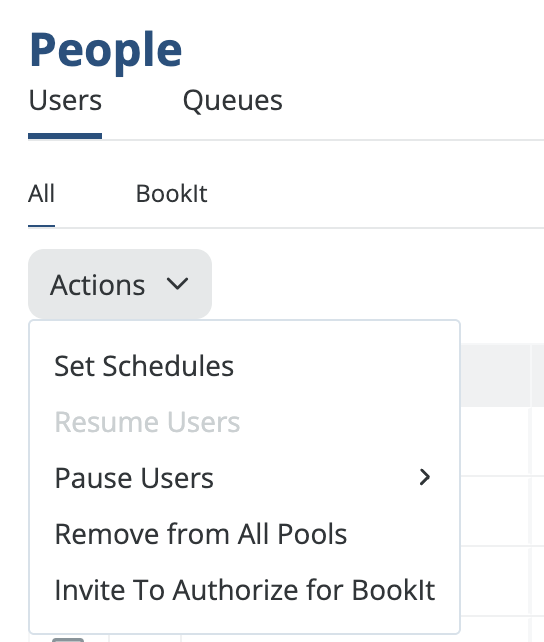
Task: Choose Invite To Authorize for BookIt
Action: point(244,590)
